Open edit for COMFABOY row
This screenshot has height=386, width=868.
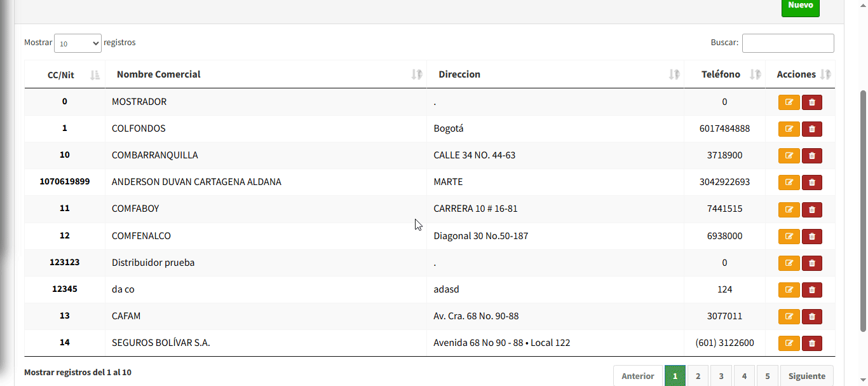pyautogui.click(x=789, y=209)
